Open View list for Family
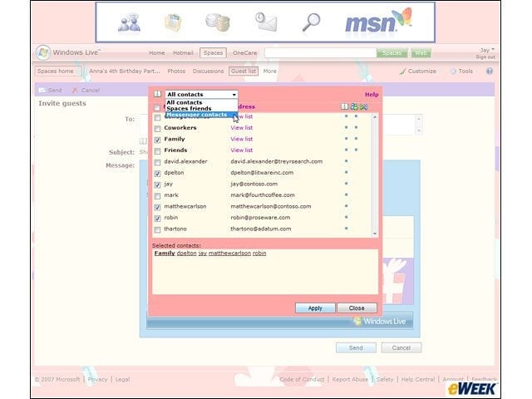 [242, 139]
